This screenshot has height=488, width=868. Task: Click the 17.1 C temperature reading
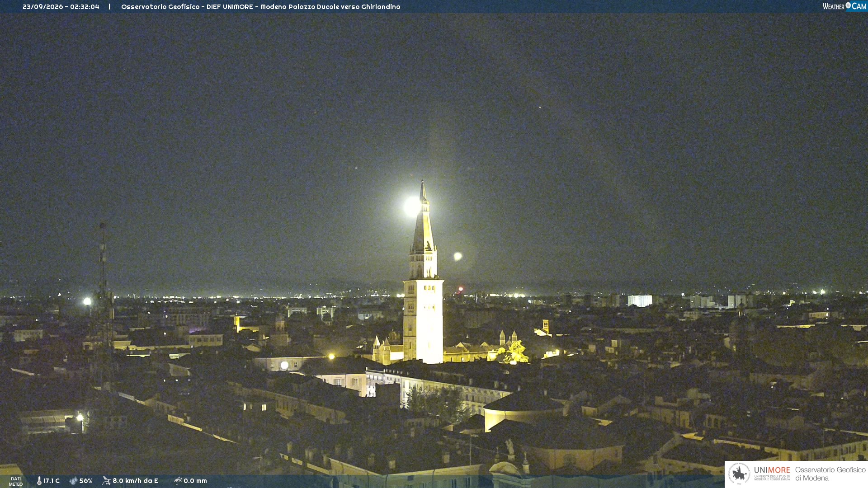(x=52, y=481)
